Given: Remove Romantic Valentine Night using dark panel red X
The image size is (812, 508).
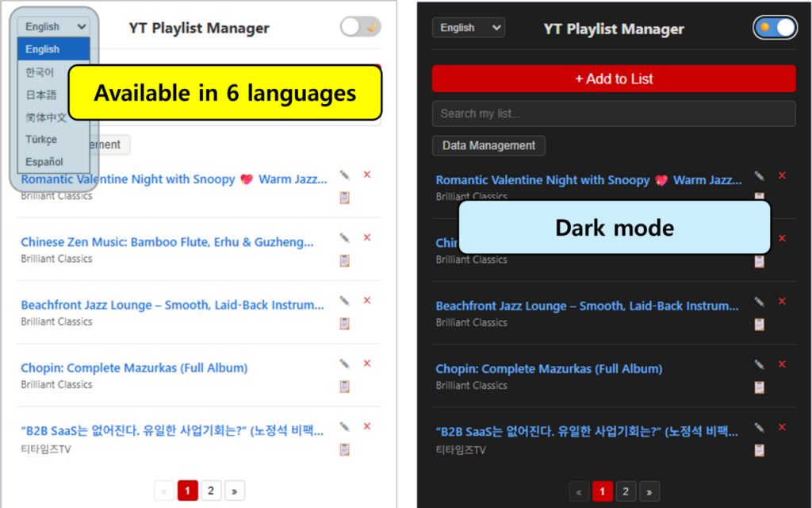Looking at the screenshot, I should pyautogui.click(x=782, y=175).
